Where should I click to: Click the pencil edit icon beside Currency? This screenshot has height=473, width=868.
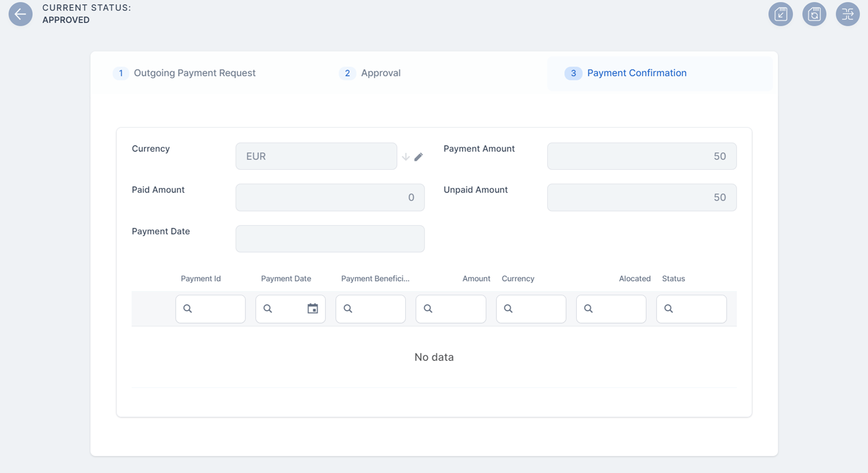[419, 157]
